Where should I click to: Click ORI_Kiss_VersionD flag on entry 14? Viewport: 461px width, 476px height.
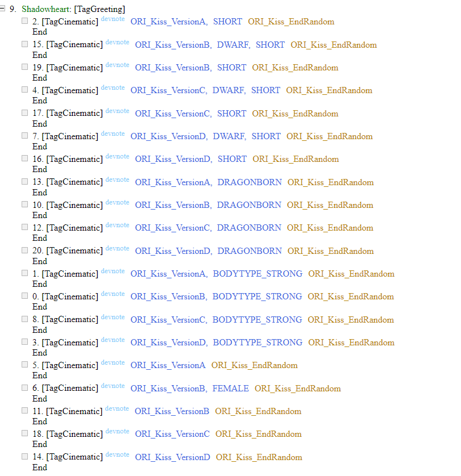click(173, 457)
